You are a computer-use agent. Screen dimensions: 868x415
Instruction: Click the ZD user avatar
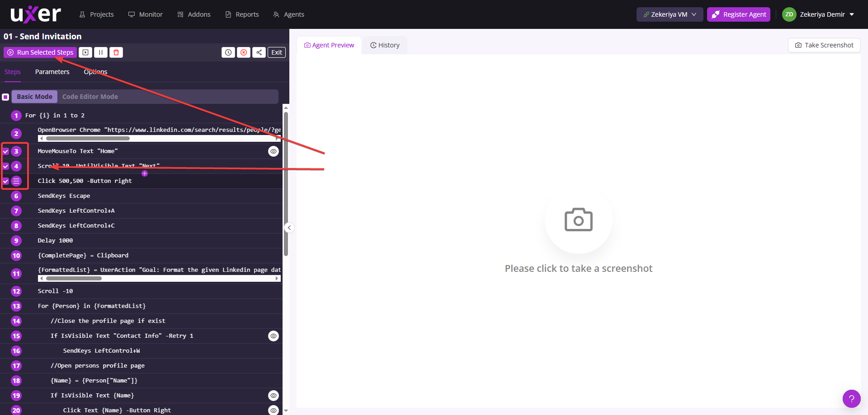pos(789,14)
